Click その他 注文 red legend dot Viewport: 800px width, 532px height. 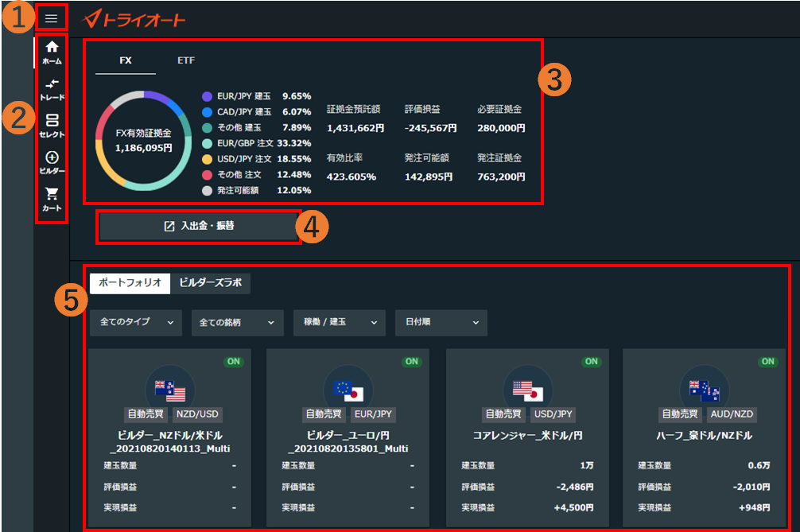pos(207,175)
